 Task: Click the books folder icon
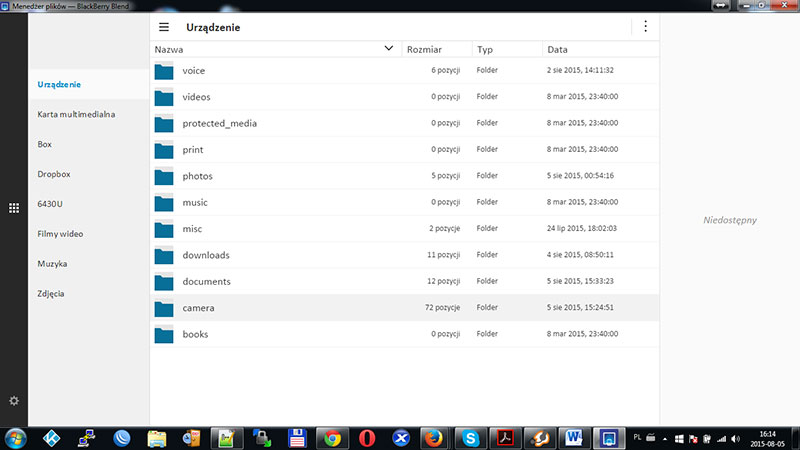pyautogui.click(x=164, y=335)
